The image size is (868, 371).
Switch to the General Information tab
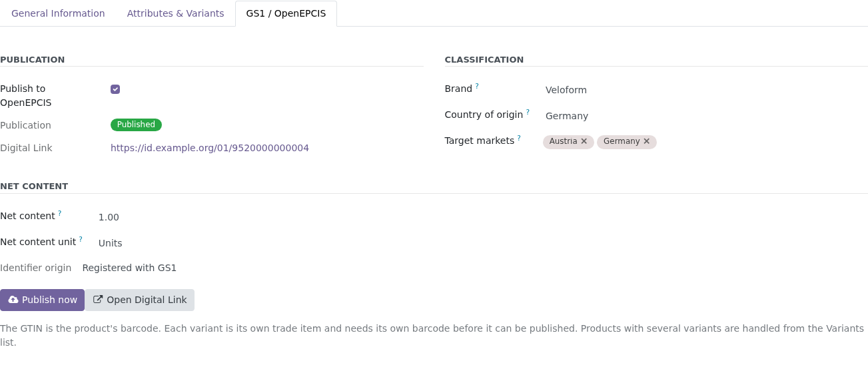click(x=58, y=13)
